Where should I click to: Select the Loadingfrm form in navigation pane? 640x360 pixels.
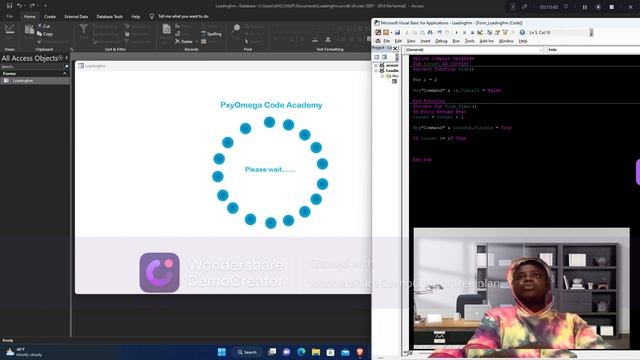click(35, 81)
